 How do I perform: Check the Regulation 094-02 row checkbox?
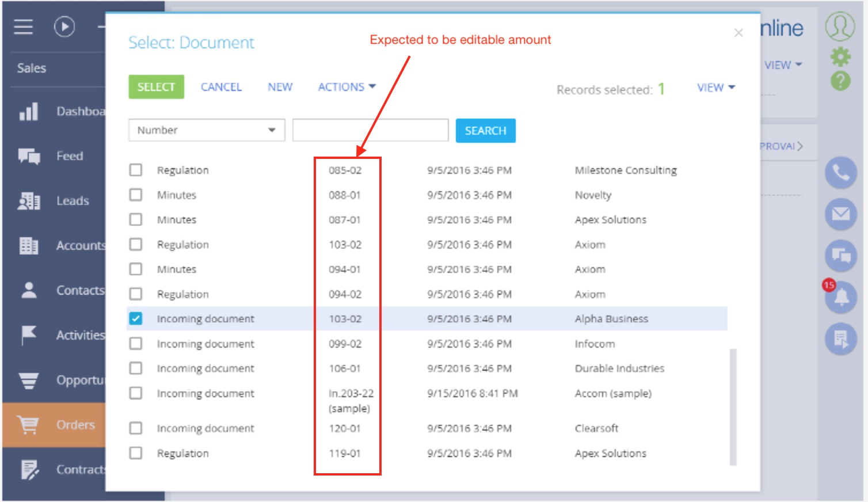(136, 294)
